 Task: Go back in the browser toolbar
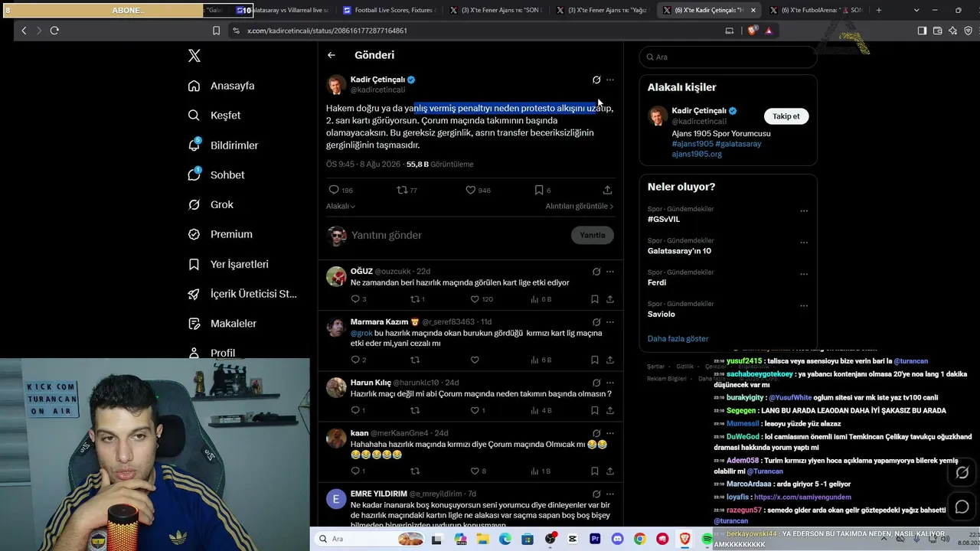click(24, 31)
